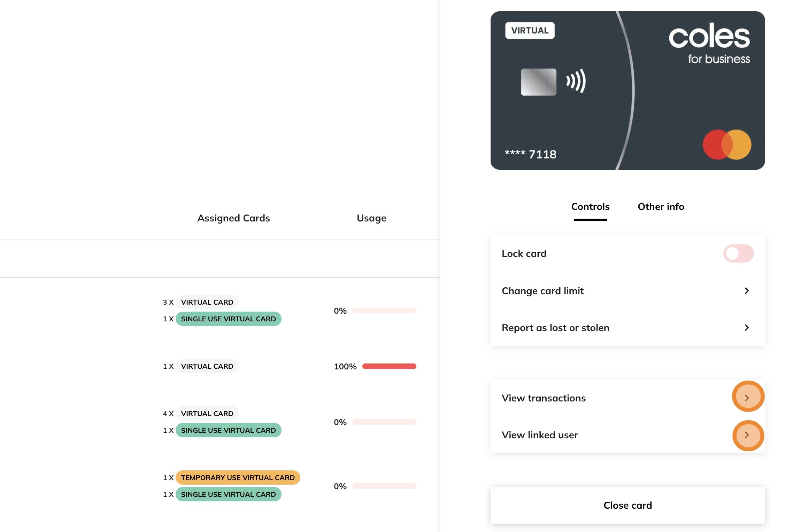Click the VIRTUAL label on the card image
This screenshot has height=532, width=793.
pyautogui.click(x=530, y=30)
